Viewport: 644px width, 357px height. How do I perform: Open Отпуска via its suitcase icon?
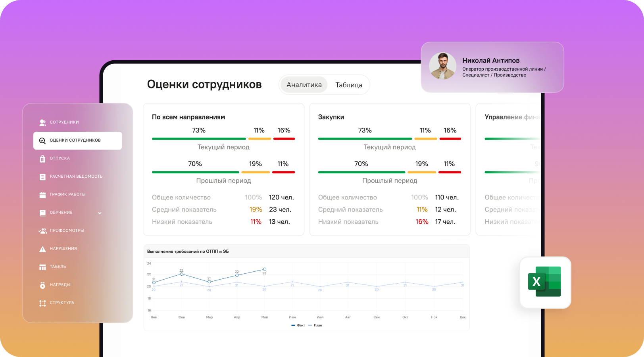click(42, 159)
